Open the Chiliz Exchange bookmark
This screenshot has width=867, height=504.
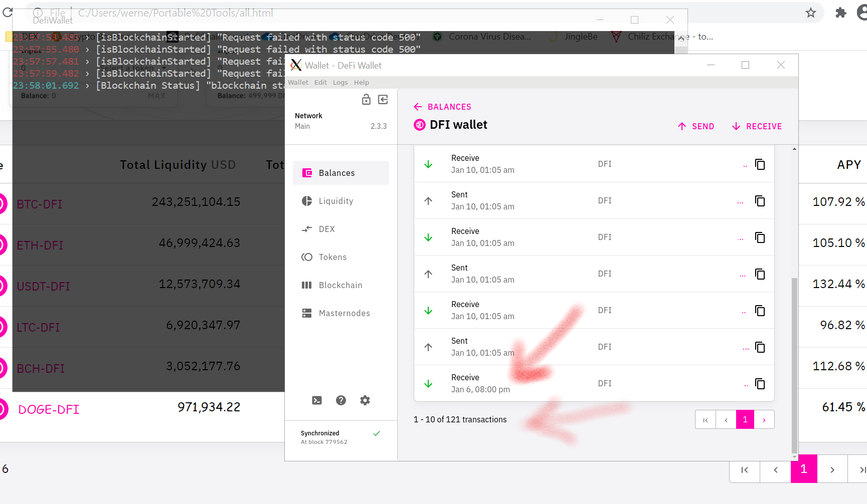pos(662,37)
